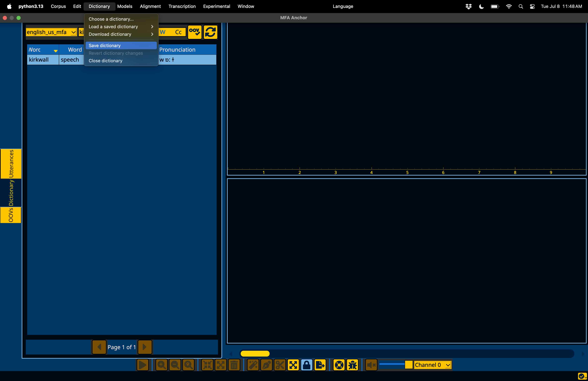Open the Alignment menu
The image size is (588, 381).
(150, 6)
